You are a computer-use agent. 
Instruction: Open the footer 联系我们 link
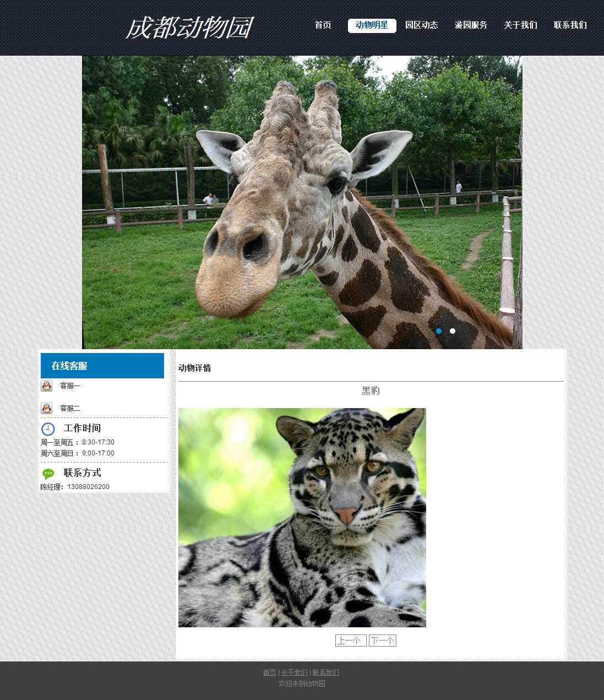325,672
